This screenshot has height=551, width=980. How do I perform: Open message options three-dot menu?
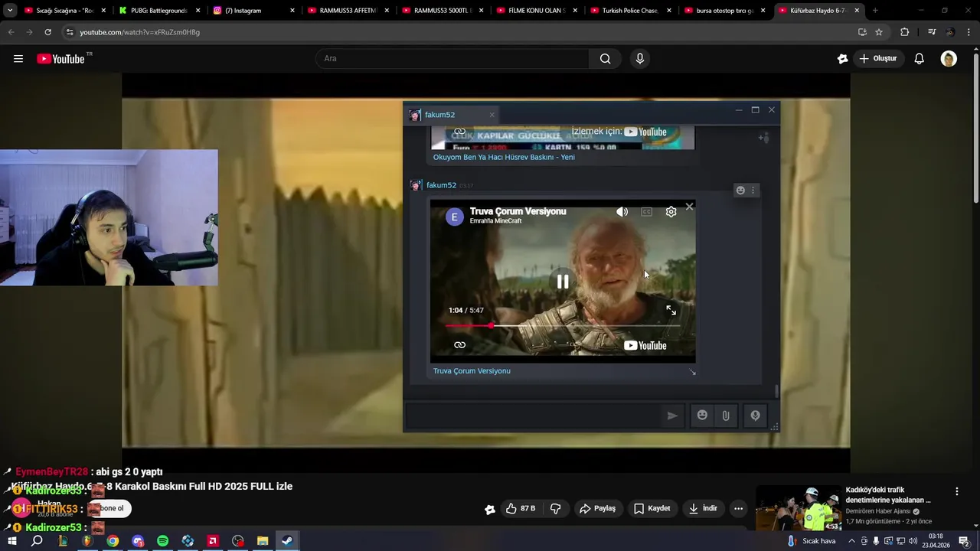[x=753, y=191]
